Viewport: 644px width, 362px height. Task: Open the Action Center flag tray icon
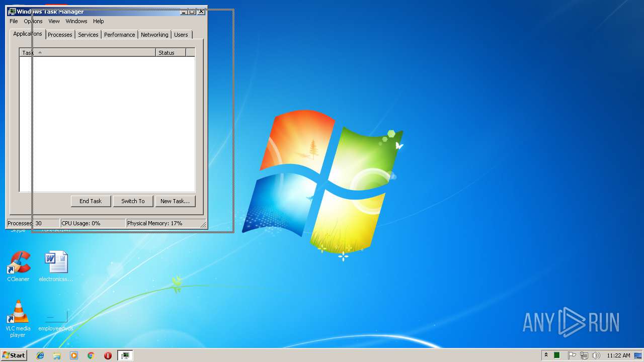[572, 355]
